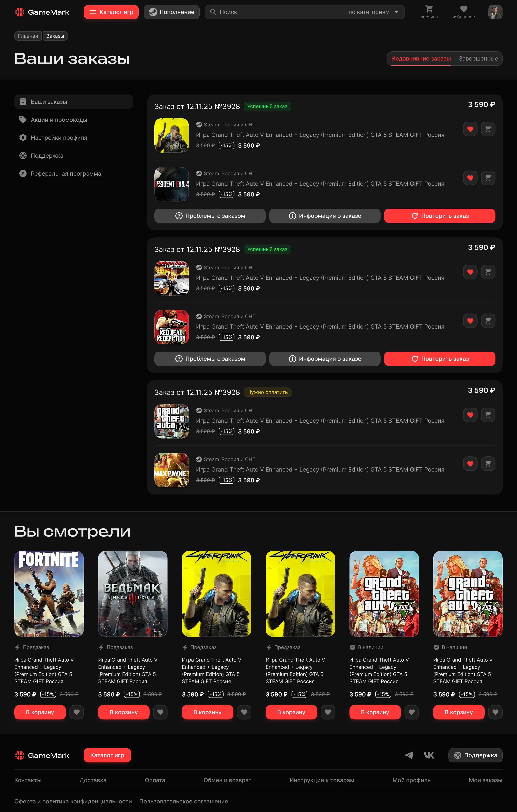Click the 'Пополнение' Steam top-up button
The image size is (517, 812).
point(172,12)
